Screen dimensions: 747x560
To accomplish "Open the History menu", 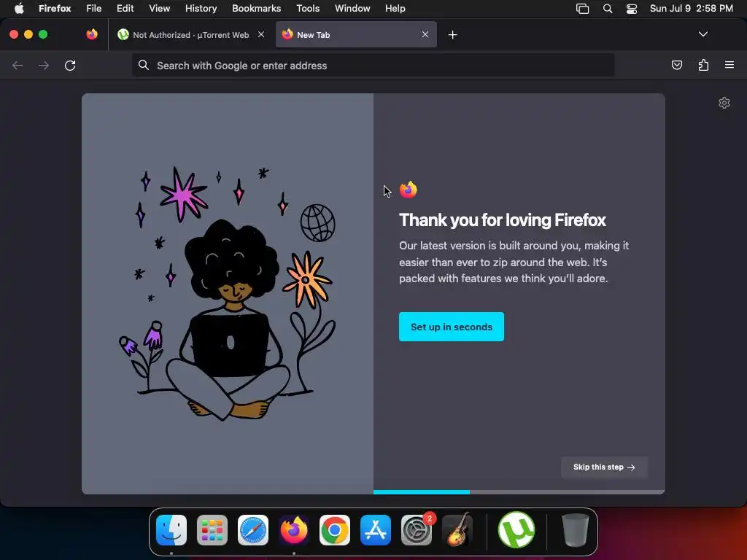I will (x=201, y=8).
